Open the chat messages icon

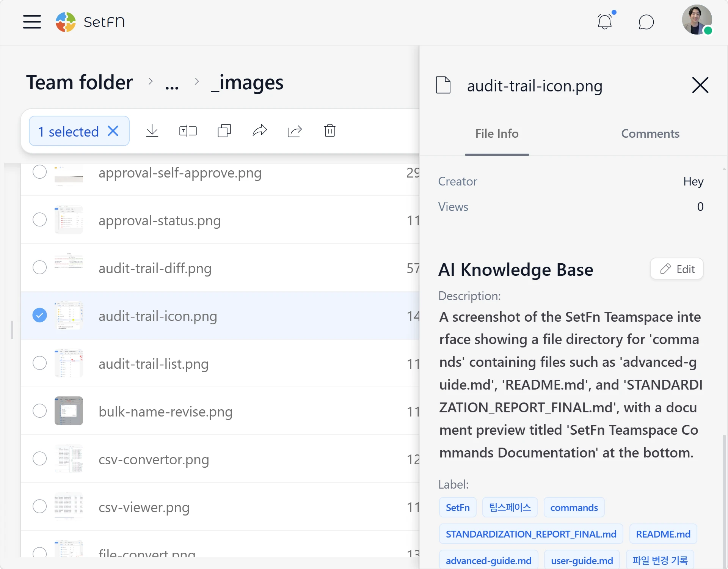point(646,22)
